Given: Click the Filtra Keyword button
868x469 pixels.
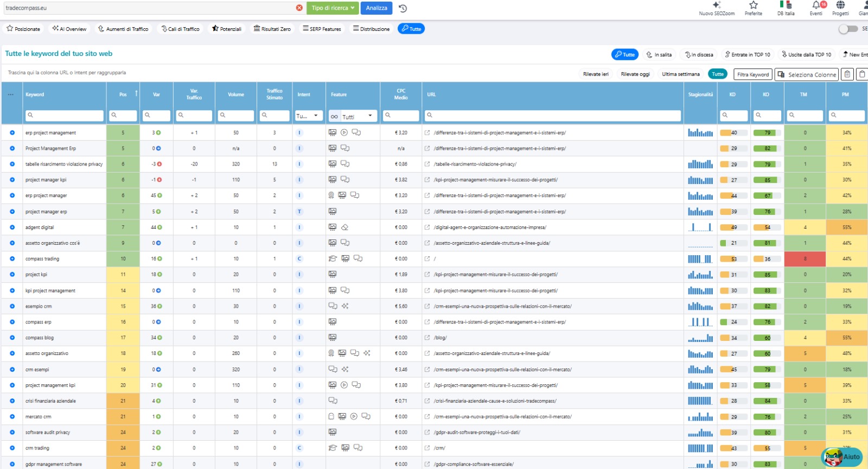Looking at the screenshot, I should tap(753, 74).
